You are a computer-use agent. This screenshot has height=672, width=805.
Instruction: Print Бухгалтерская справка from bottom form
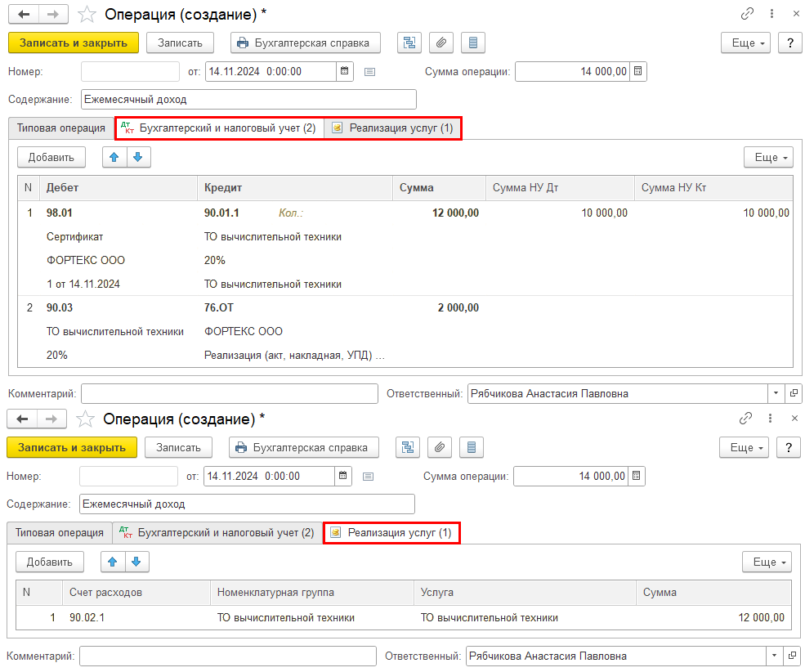pos(304,448)
